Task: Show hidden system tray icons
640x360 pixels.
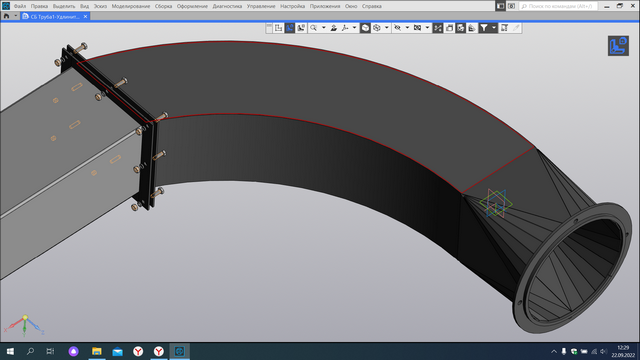Action: [554, 351]
